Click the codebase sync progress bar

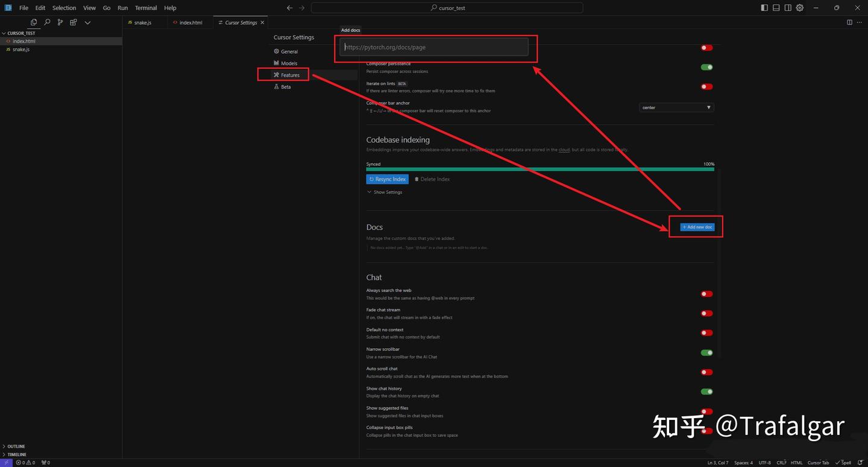pos(539,170)
